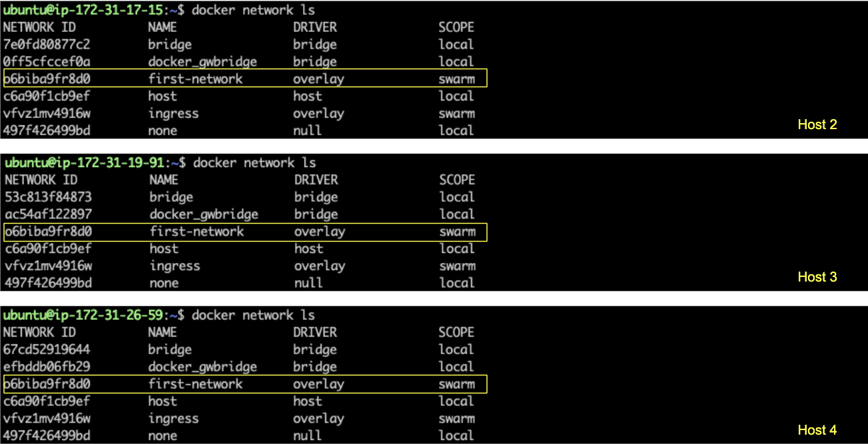Click first-network name in ip-172-31-17-15 terminal
The image size is (868, 444).
(x=195, y=79)
